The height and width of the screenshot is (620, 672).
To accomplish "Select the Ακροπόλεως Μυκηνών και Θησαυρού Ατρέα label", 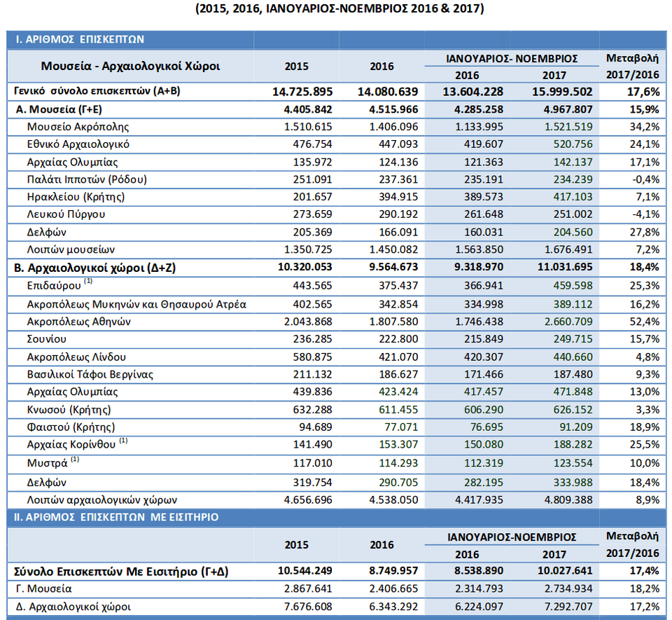I will coord(136,304).
